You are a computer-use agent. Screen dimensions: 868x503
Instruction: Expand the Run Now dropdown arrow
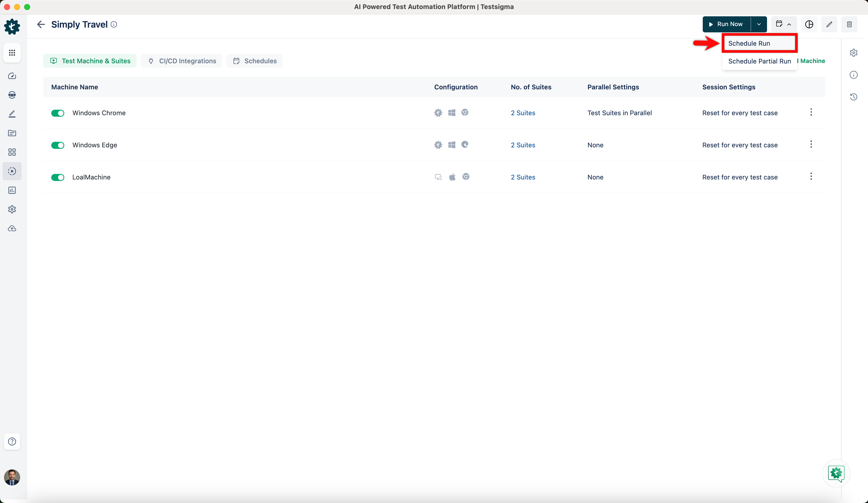[759, 24]
